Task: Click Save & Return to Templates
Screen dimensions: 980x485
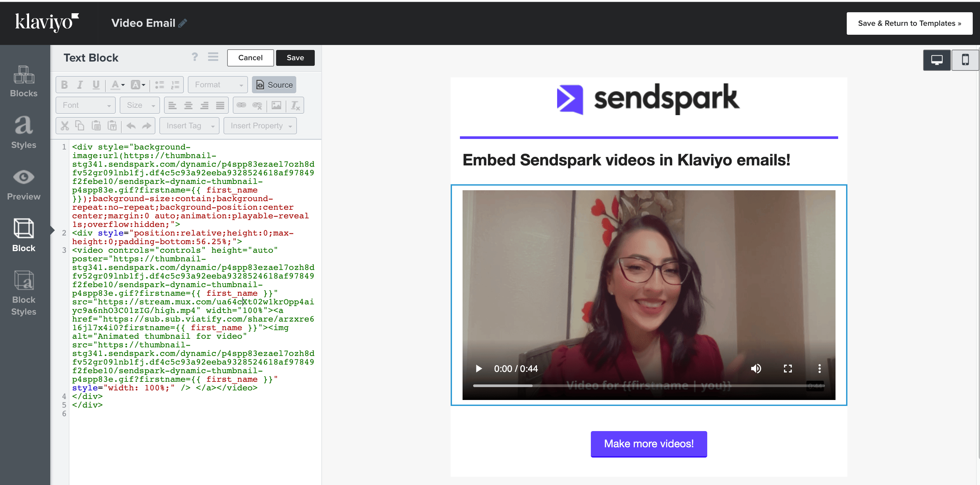Action: [x=909, y=23]
